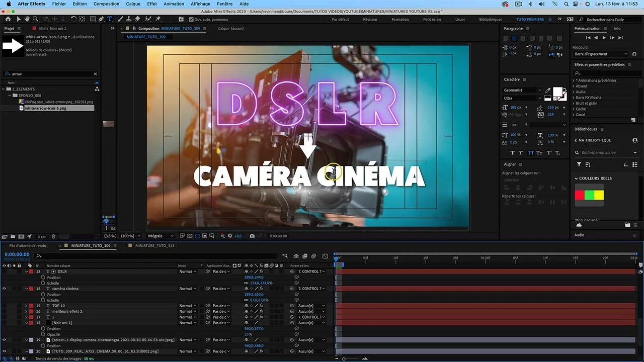Select the Clone Stamp tool
Viewport: 644px width, 362px height.
pyautogui.click(x=129, y=19)
